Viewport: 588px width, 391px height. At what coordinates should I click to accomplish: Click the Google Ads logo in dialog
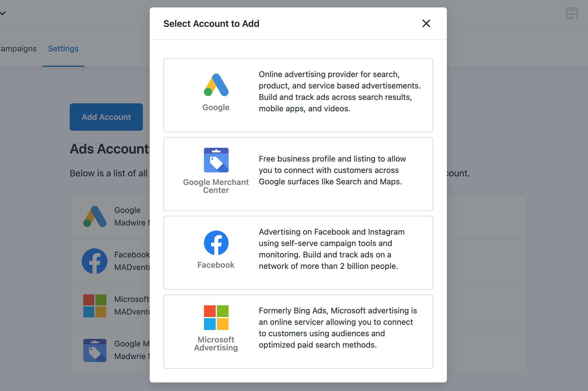[x=216, y=85]
